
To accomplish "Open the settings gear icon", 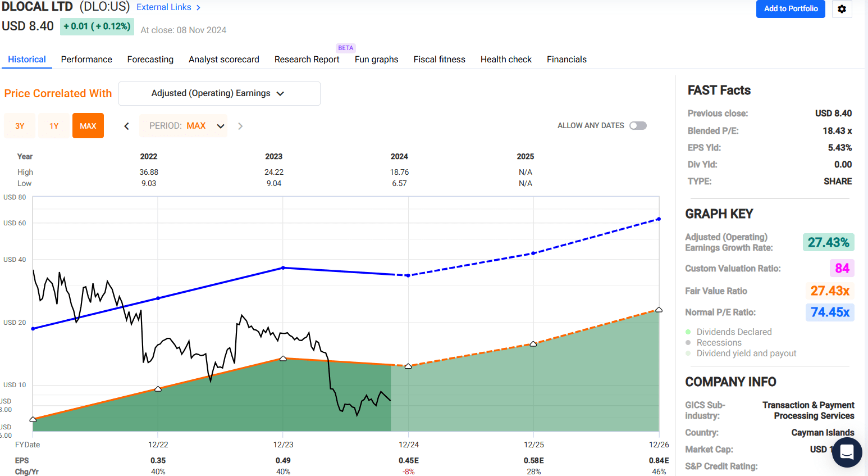I will [x=842, y=9].
